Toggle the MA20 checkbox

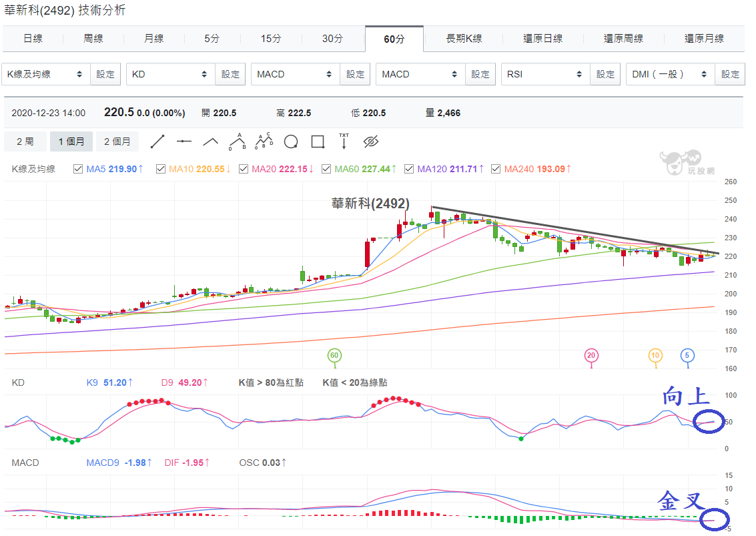click(x=244, y=169)
